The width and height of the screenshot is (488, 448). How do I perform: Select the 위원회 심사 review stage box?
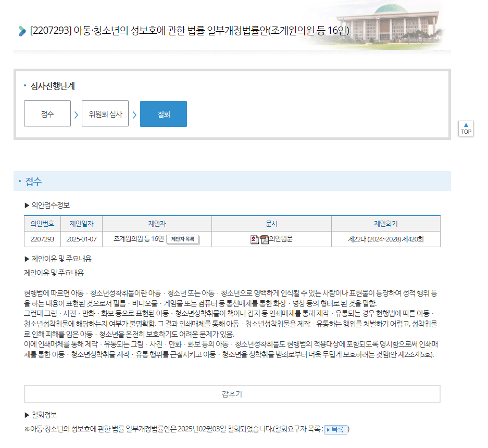(x=105, y=114)
